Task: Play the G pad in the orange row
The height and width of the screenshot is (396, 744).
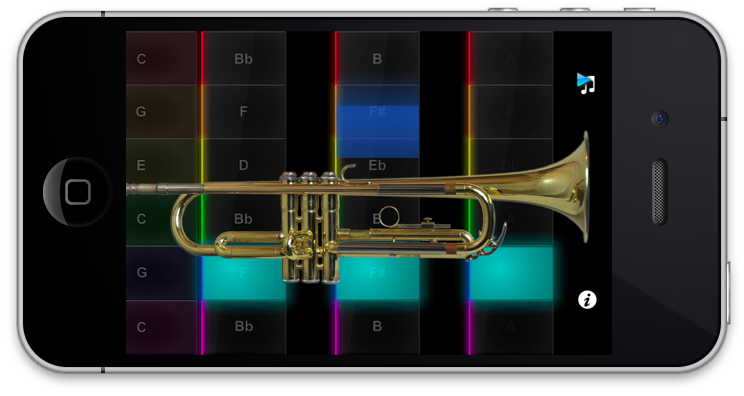Action: [x=161, y=112]
